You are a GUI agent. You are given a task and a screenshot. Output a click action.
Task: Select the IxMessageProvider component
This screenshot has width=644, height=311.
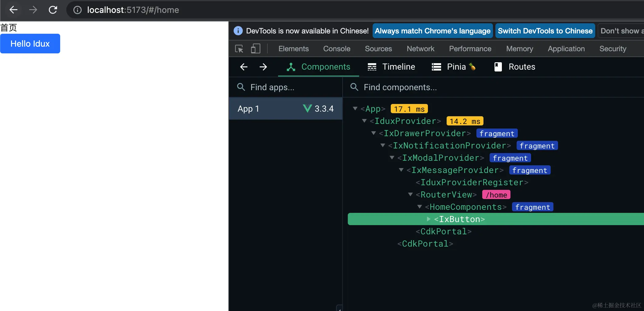coord(455,170)
